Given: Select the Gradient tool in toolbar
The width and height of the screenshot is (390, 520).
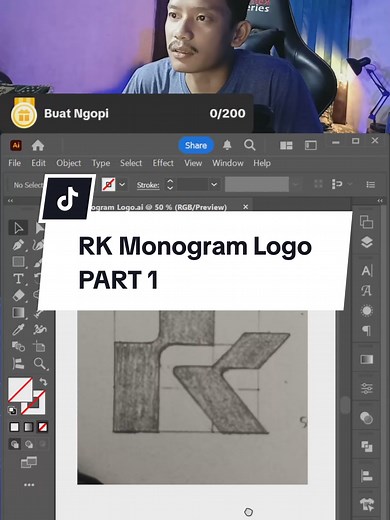Looking at the screenshot, I should [x=18, y=313].
